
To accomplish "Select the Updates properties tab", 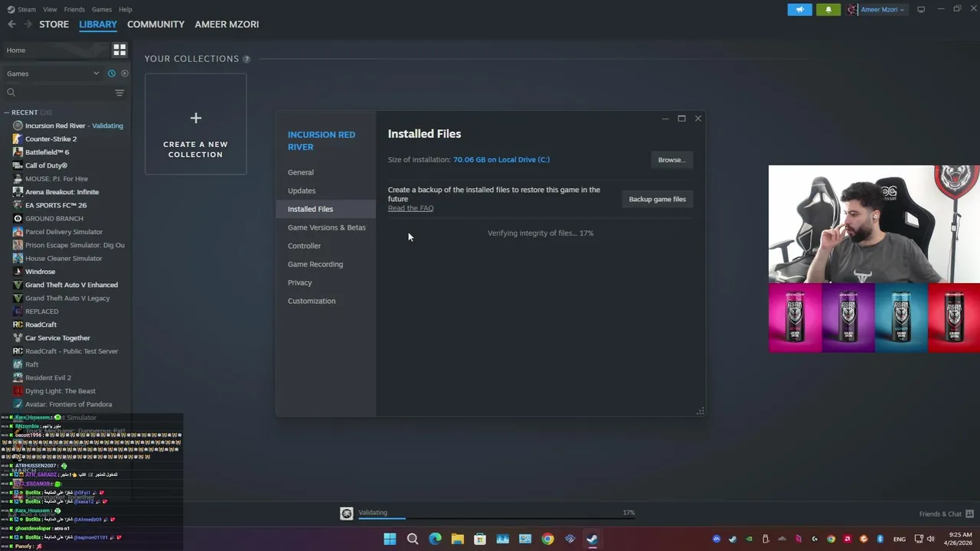I will point(326,191).
